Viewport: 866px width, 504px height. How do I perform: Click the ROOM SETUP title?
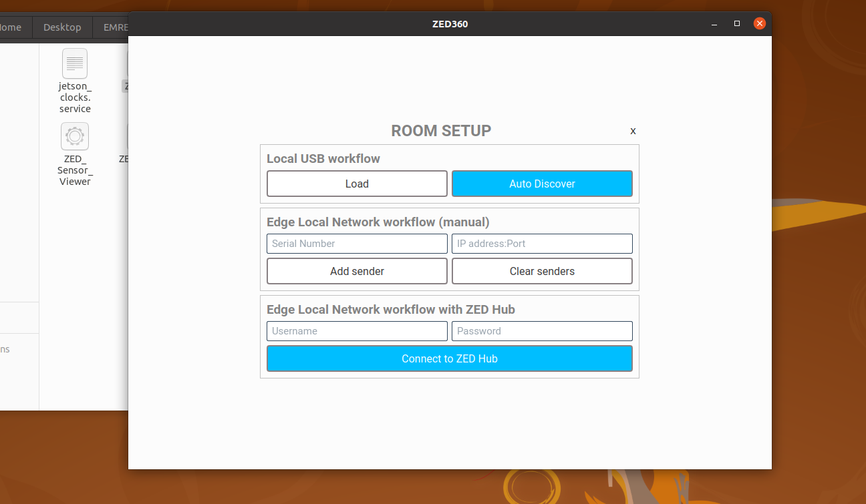441,131
